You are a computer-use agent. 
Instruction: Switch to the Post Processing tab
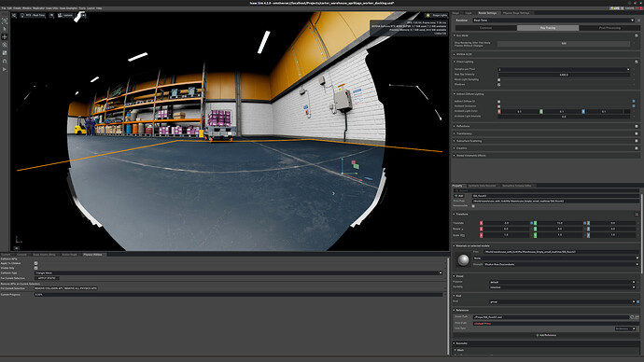click(x=609, y=28)
